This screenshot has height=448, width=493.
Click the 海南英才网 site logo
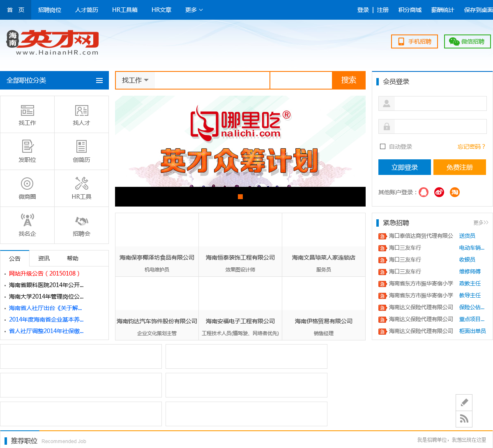click(53, 42)
